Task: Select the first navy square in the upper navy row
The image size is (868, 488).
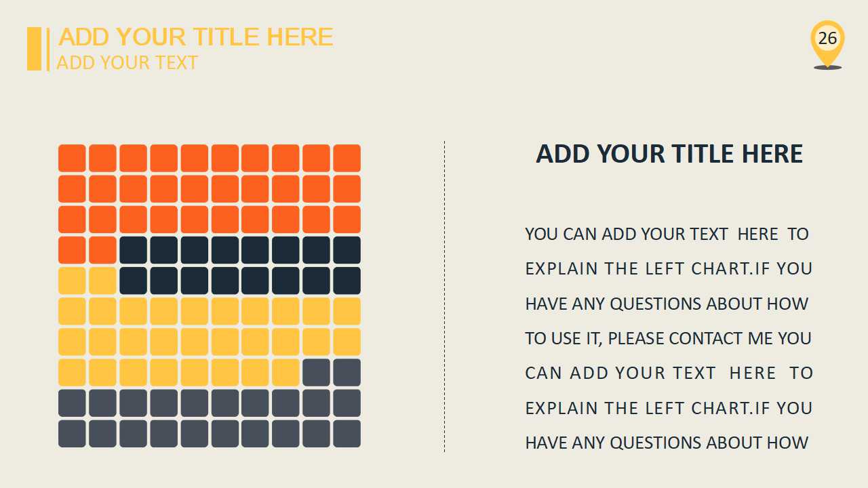Action: (133, 249)
